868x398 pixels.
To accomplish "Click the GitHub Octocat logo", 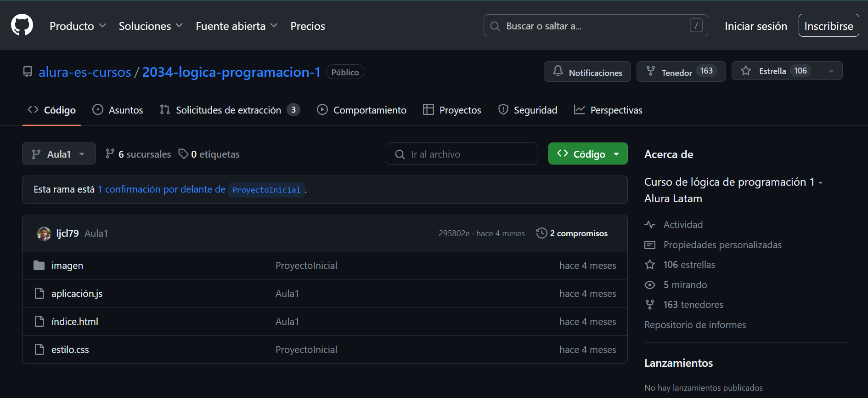I will (x=22, y=25).
